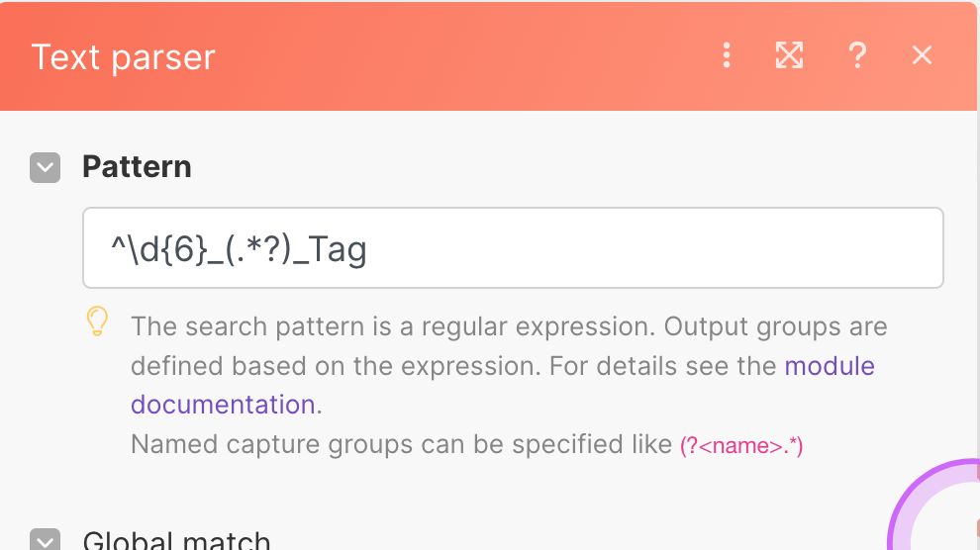
Task: Collapse the Pattern section chevron toggle
Action: click(45, 167)
